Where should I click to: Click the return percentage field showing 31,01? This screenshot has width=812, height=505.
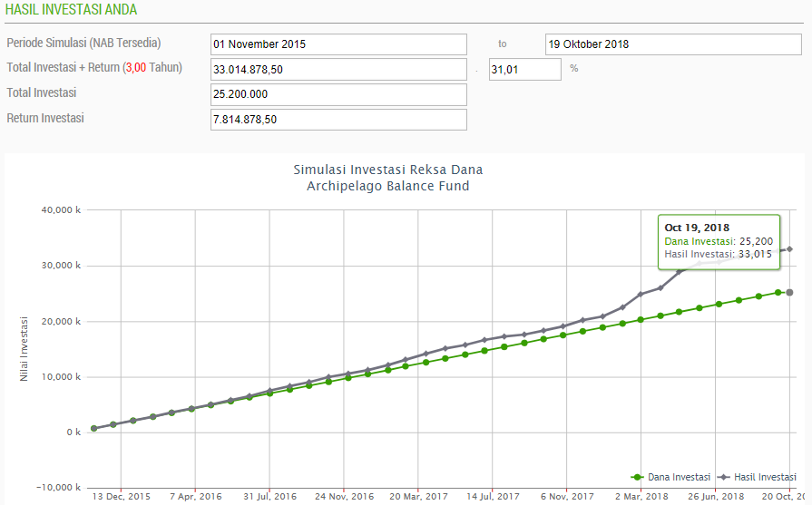tap(524, 69)
